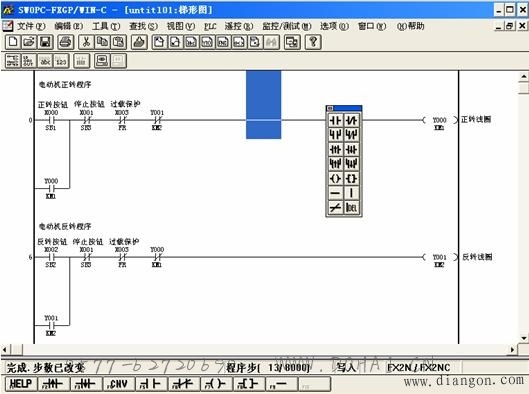Image resolution: width=529 pixels, height=394 pixels.
Task: Click the Help question mark icon
Action: coord(313,42)
